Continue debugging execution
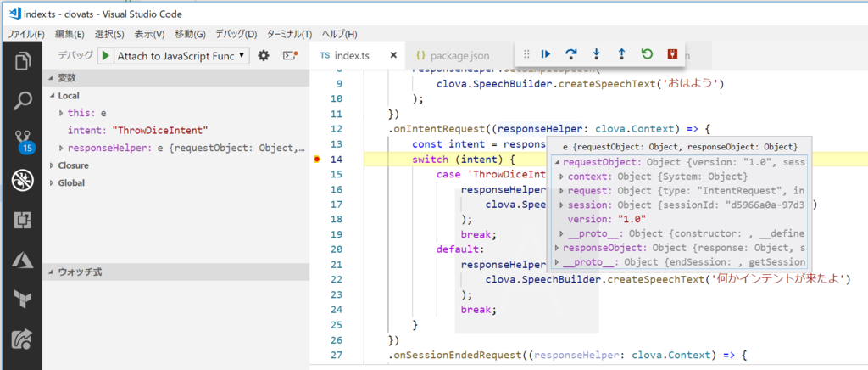 point(546,53)
